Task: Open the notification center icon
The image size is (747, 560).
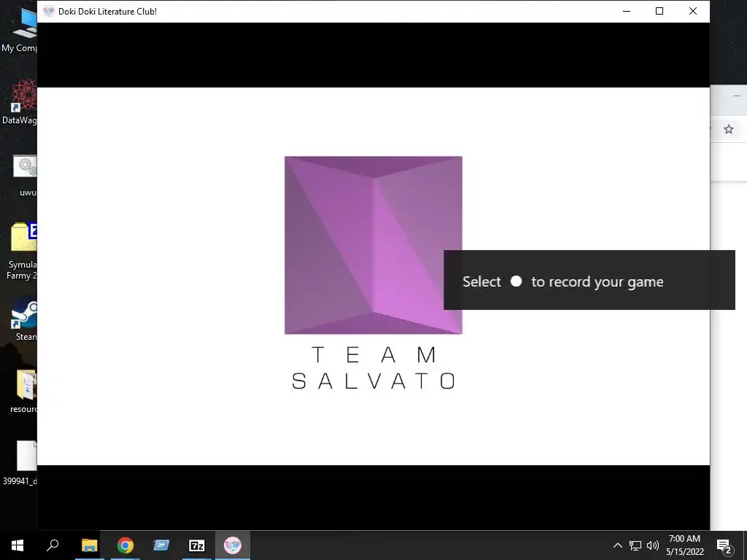Action: [x=724, y=547]
